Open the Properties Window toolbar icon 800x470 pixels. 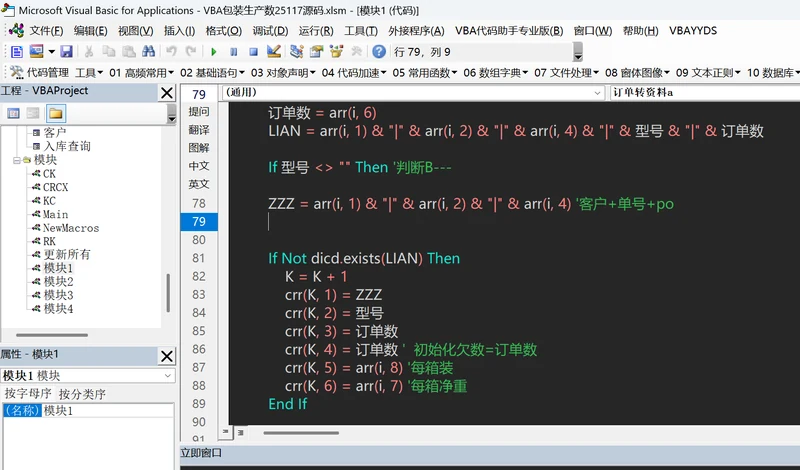click(x=316, y=52)
